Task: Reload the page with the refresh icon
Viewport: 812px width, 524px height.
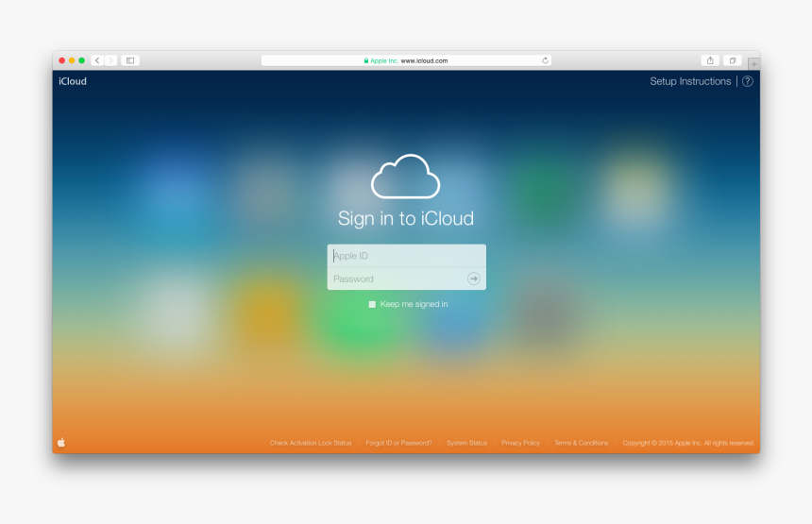Action: click(x=545, y=60)
